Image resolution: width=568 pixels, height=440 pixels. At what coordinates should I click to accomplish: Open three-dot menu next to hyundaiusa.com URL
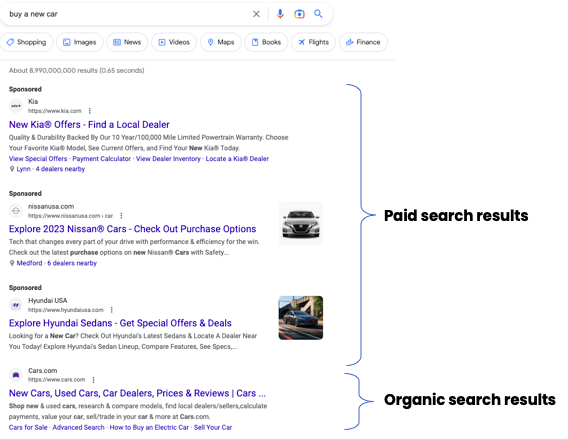coord(112,310)
